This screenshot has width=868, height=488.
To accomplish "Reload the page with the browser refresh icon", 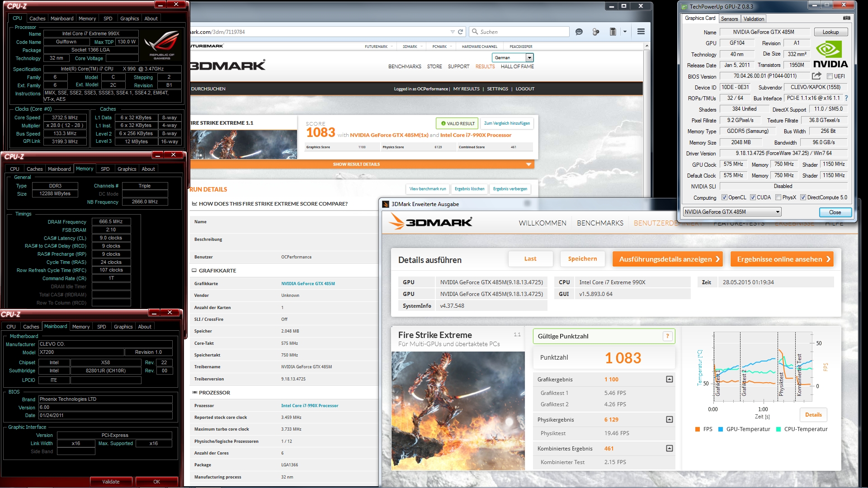I will point(461,32).
